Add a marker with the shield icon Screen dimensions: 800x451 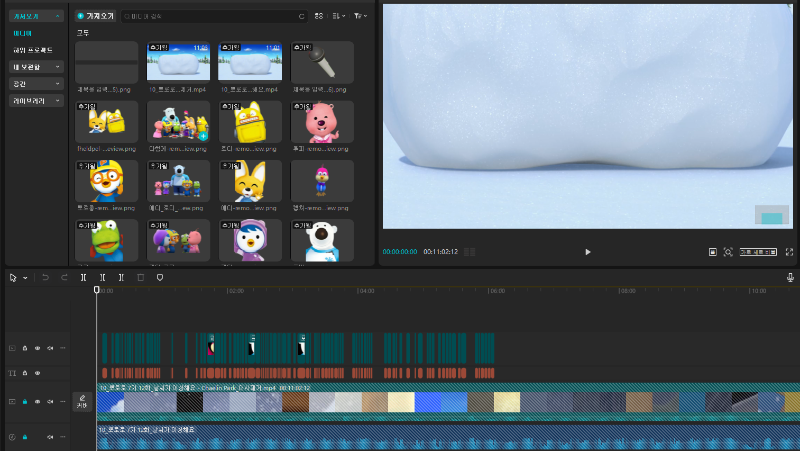pos(160,278)
